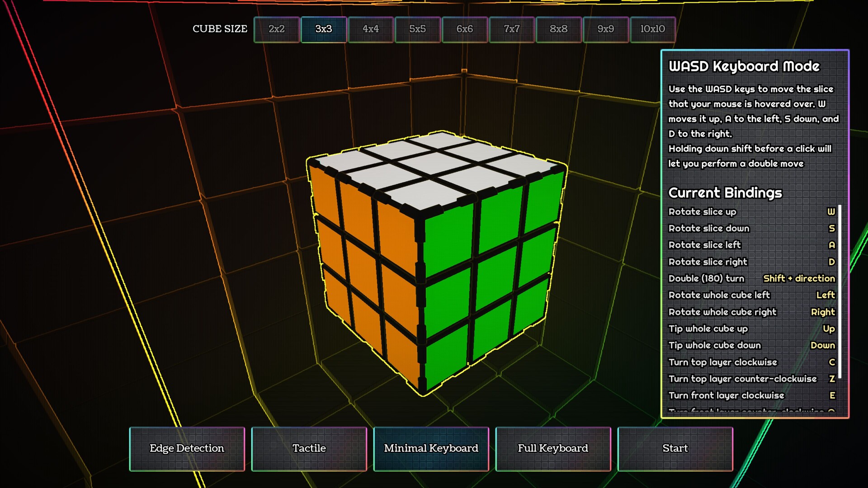Click the 'Tip whole cube up' binding
Image resolution: width=868 pixels, height=488 pixels.
[752, 328]
